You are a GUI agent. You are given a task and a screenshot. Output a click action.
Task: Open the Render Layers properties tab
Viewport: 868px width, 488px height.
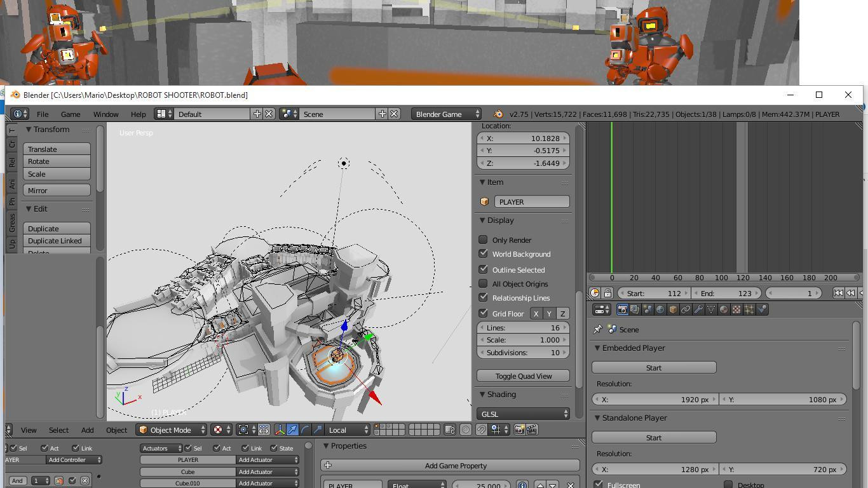(x=635, y=309)
